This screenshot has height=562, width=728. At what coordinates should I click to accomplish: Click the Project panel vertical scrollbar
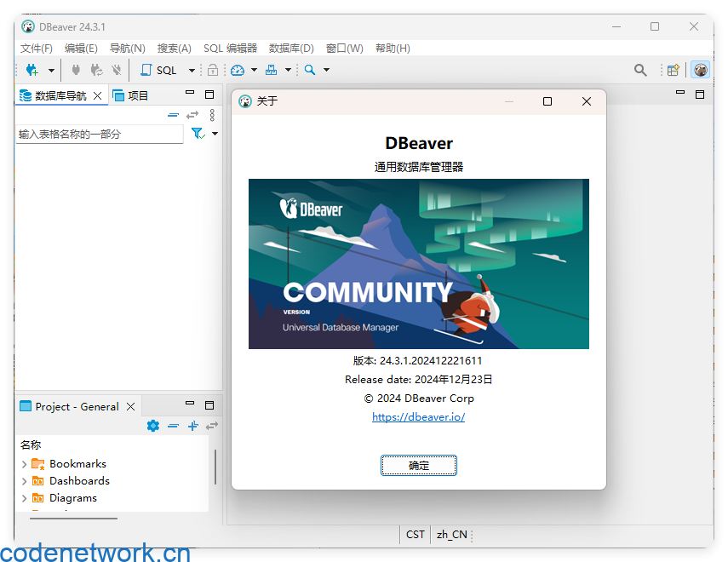[215, 467]
